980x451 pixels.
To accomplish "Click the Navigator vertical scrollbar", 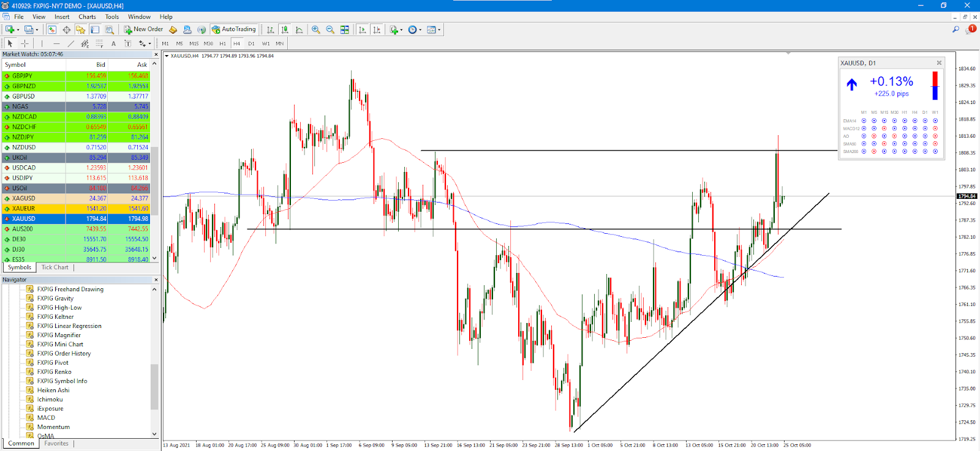I will (x=154, y=387).
